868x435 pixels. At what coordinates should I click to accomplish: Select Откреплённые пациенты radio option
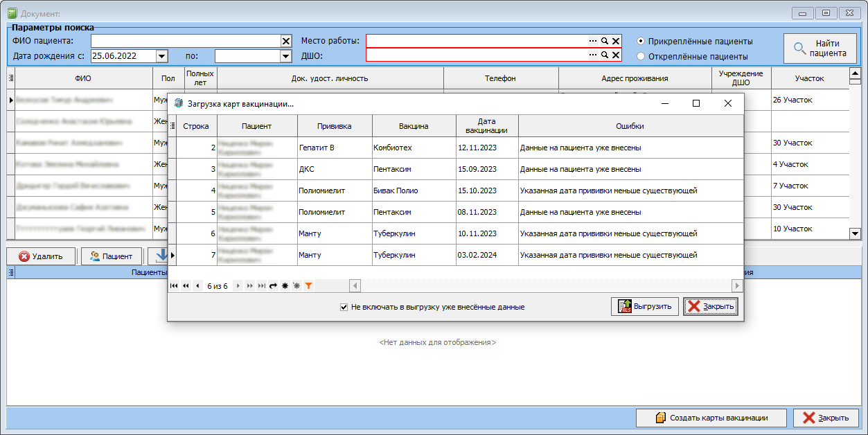click(641, 56)
